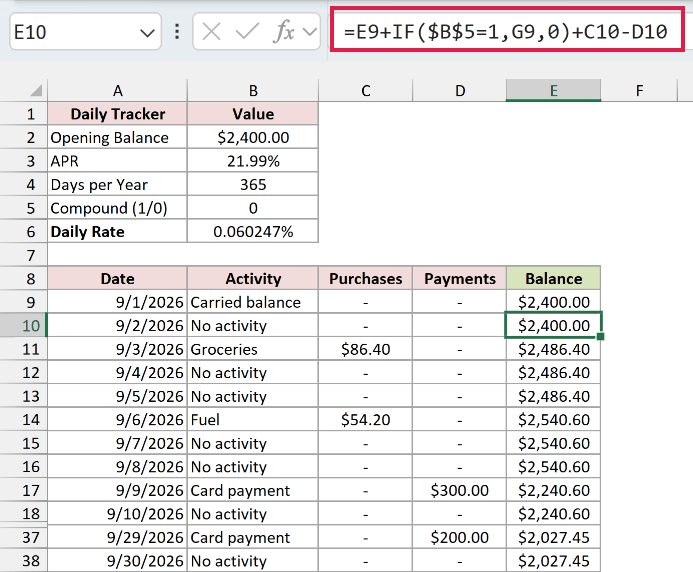This screenshot has width=693, height=572.
Task: Click the Insert Function fx icon
Action: (x=284, y=32)
